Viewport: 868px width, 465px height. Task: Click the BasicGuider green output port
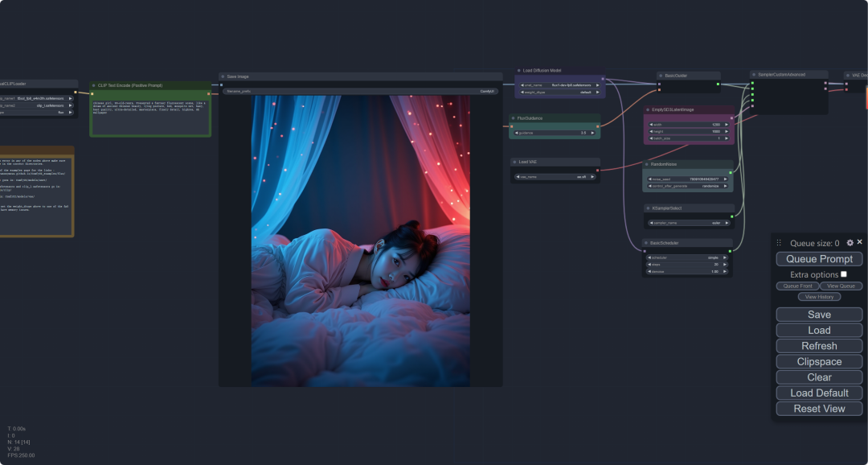[x=718, y=84]
